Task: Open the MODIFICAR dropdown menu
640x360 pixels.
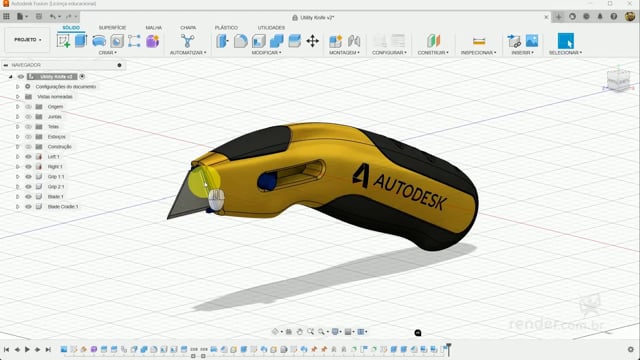Action: (x=267, y=53)
